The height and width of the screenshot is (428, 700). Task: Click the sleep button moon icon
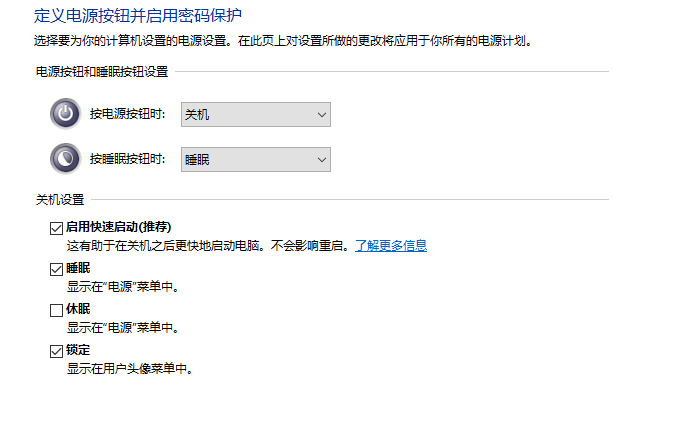tap(65, 158)
